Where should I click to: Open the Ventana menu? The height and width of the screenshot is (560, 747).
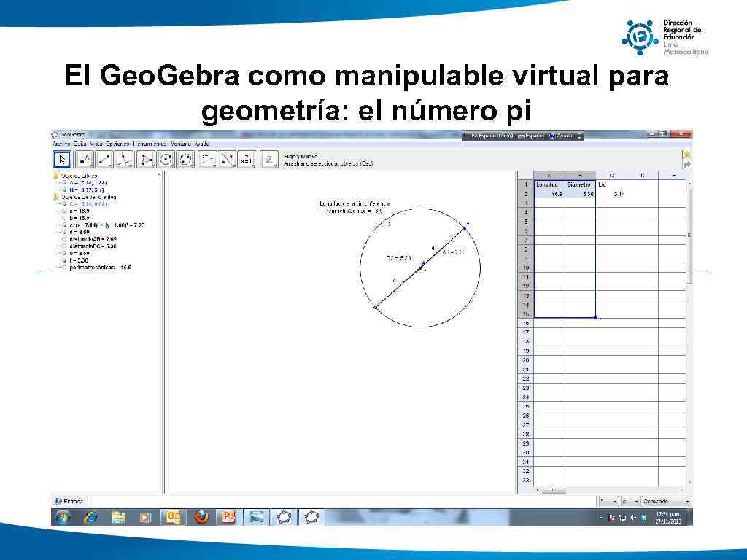[x=181, y=144]
